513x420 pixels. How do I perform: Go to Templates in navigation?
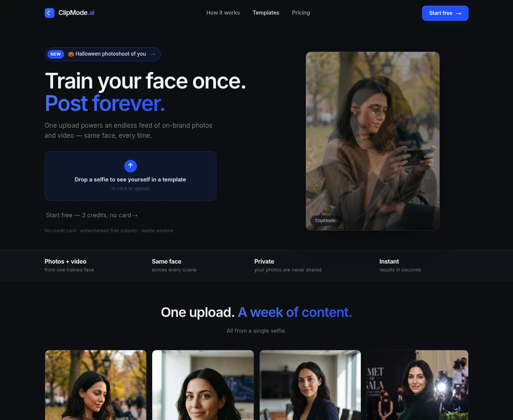click(x=266, y=13)
